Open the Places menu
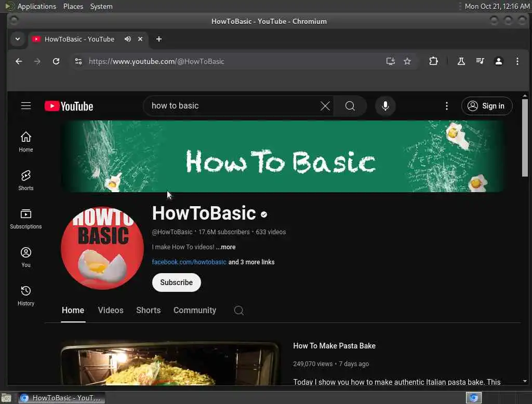The height and width of the screenshot is (404, 532). click(x=73, y=6)
